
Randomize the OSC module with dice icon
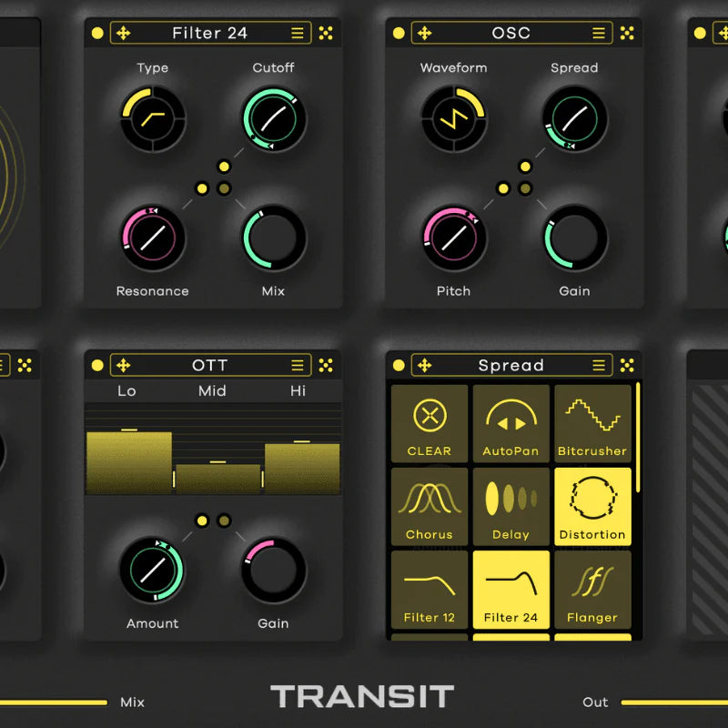[627, 33]
